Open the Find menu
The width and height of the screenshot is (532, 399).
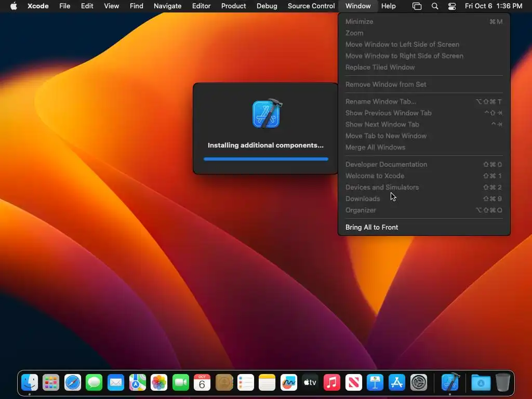137,6
